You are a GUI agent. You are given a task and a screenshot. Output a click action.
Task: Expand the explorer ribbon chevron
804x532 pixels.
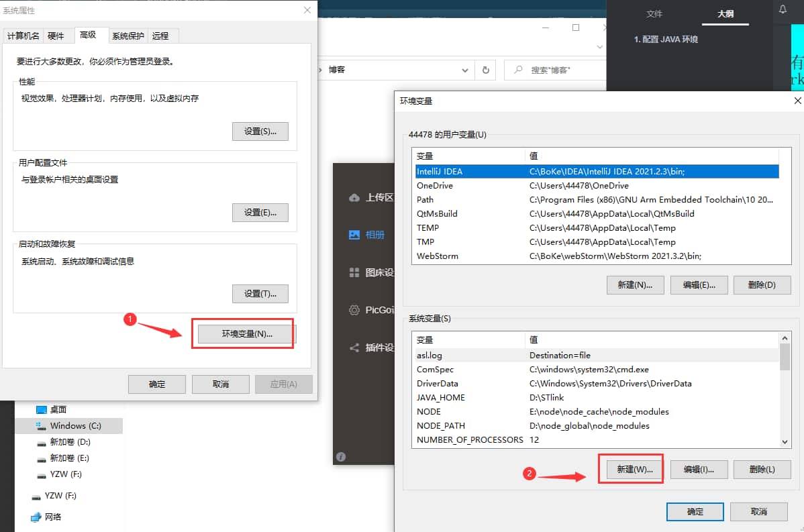point(600,48)
